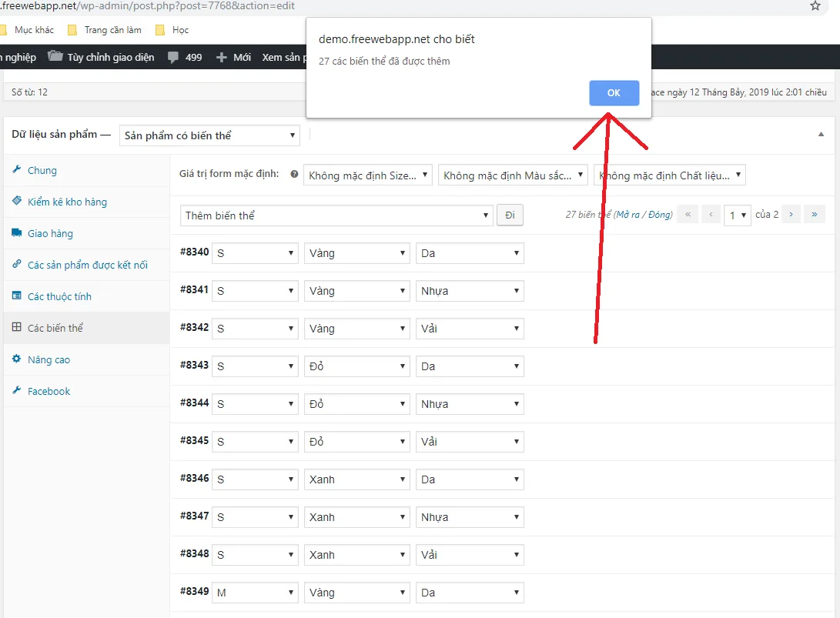Screen dimensions: 840x618
Task: Open material dropdown Vải of variation #8348
Action: 470,555
